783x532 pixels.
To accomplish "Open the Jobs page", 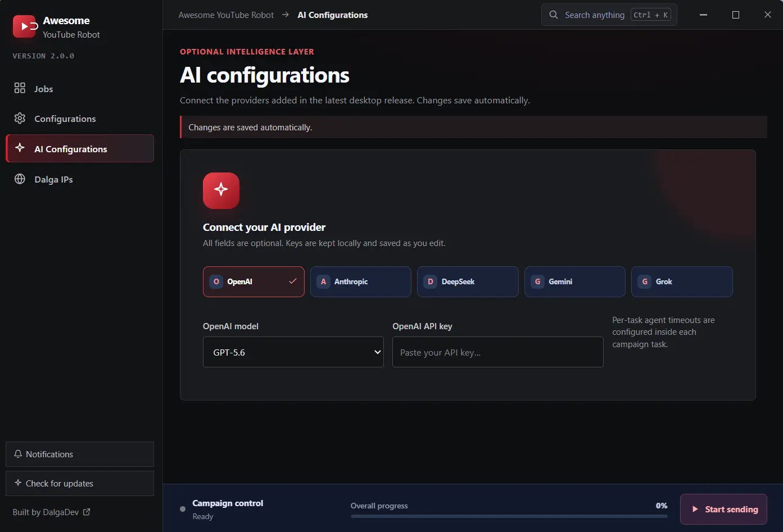I will click(80, 89).
